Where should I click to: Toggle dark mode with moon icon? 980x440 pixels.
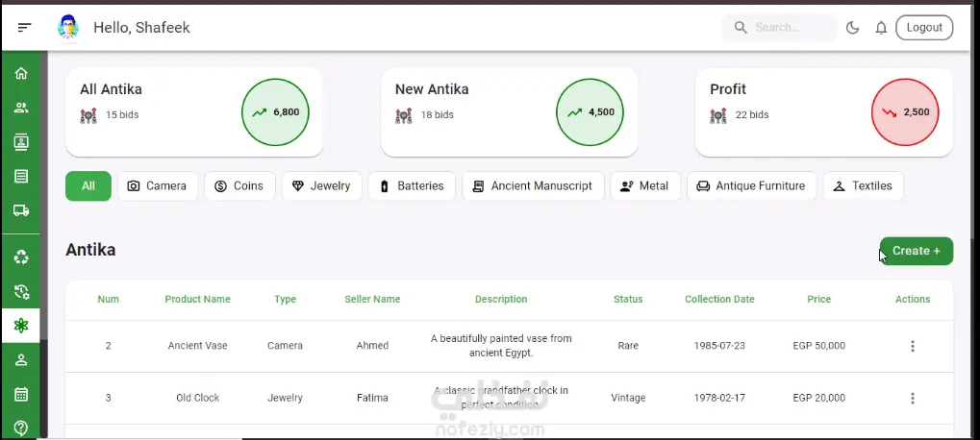click(852, 28)
